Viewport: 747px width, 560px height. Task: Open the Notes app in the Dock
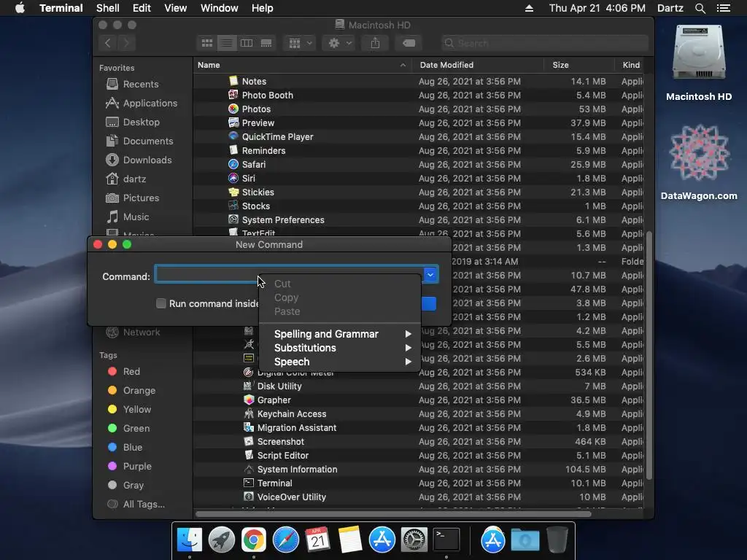(349, 540)
